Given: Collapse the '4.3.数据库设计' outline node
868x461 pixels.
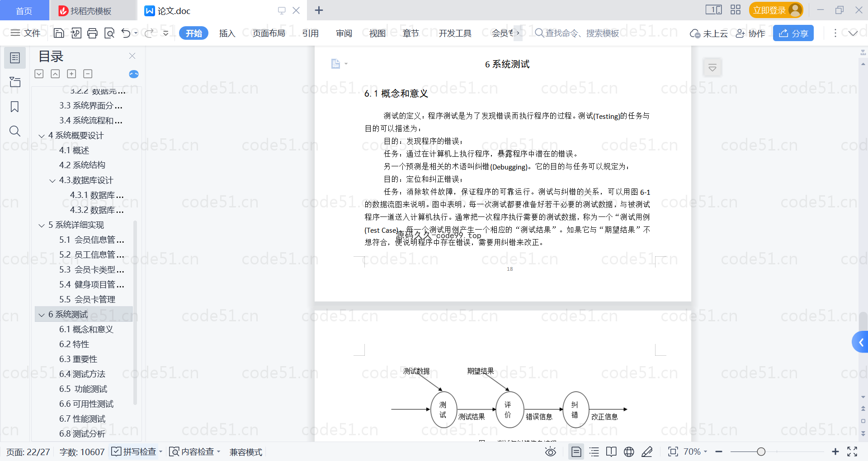Looking at the screenshot, I should (52, 180).
